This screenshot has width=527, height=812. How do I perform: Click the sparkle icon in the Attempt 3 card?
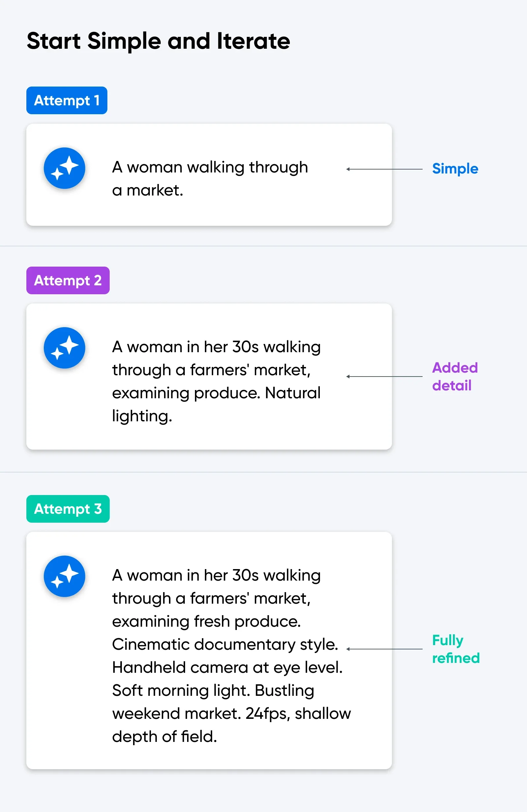[65, 576]
